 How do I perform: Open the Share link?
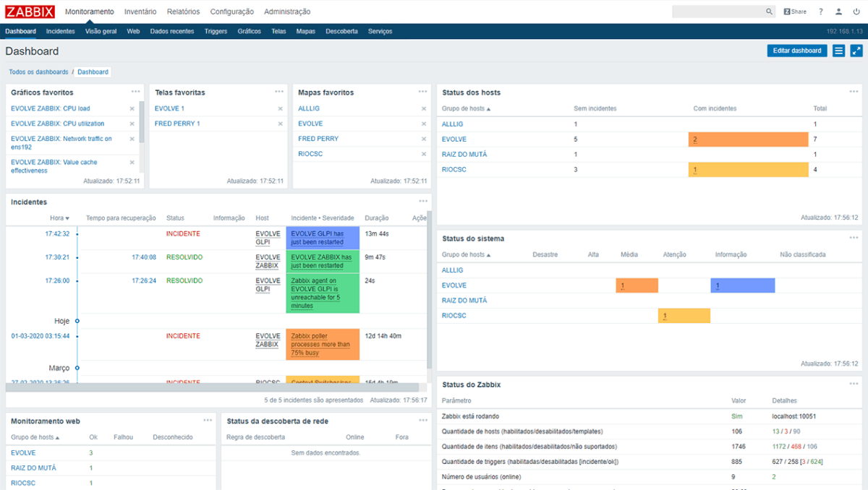click(795, 12)
